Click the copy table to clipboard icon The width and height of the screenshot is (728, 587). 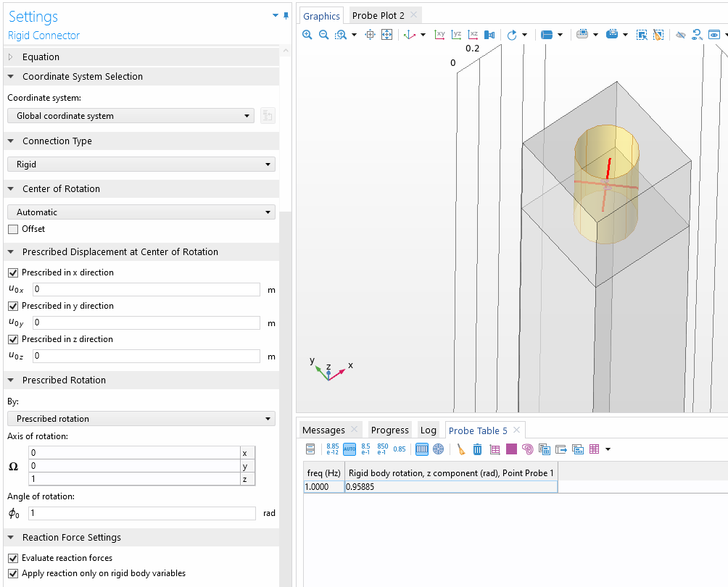(x=544, y=449)
